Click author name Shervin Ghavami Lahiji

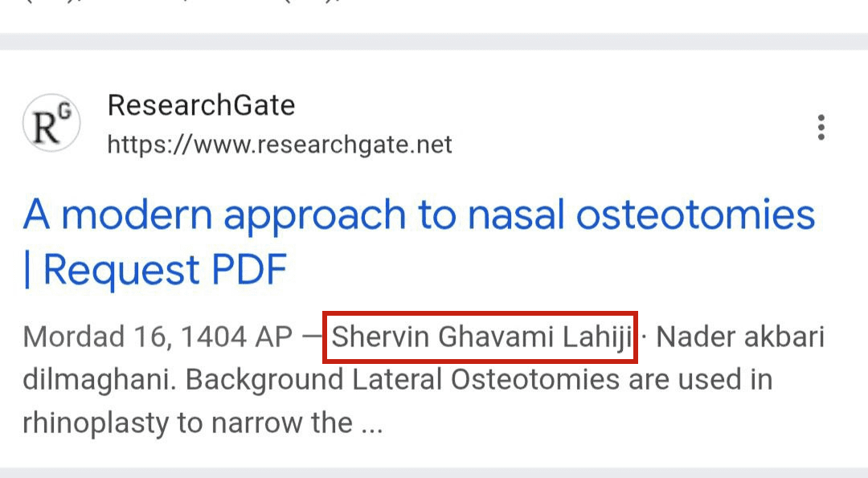(481, 337)
